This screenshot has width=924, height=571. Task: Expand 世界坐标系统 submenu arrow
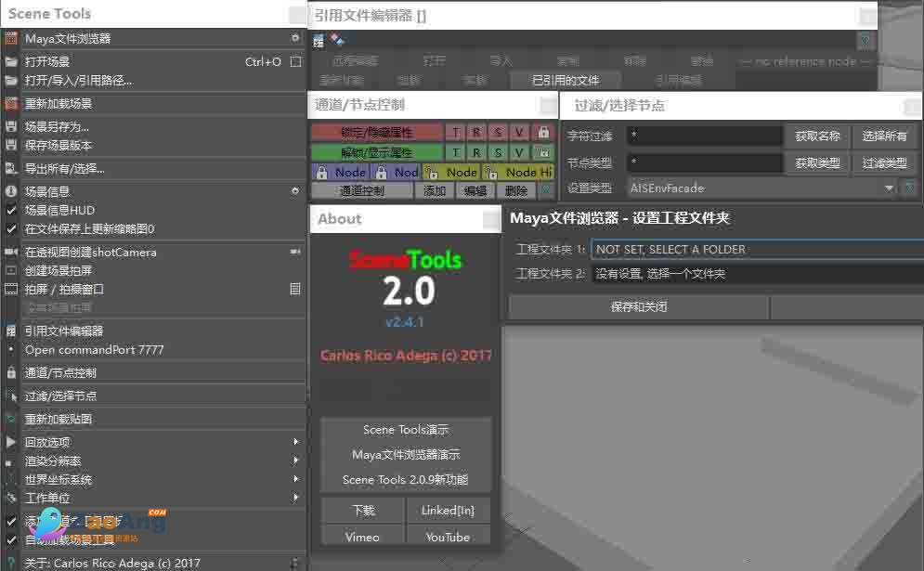coord(296,479)
